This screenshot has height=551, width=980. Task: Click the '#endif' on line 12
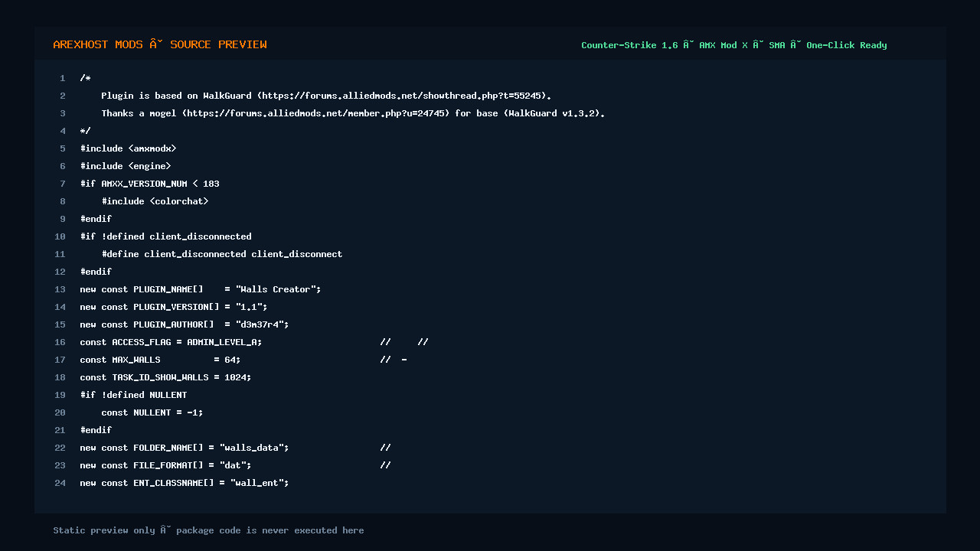pos(96,272)
